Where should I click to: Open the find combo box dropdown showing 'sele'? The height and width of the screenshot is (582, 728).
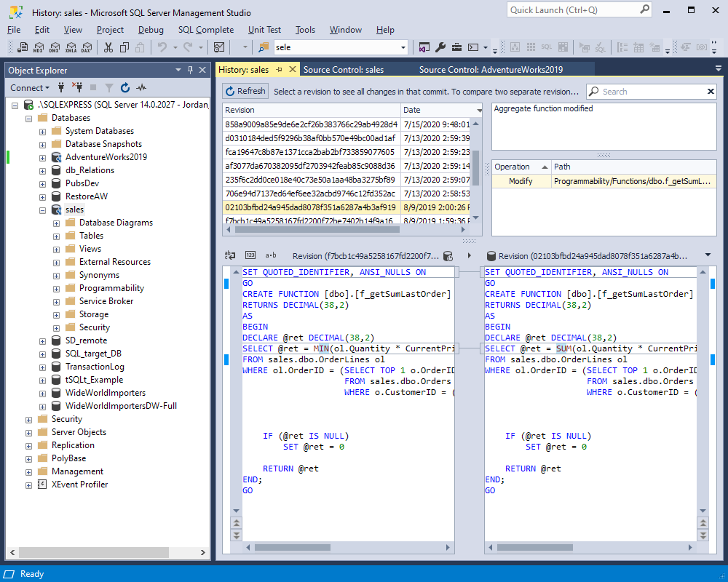point(403,47)
